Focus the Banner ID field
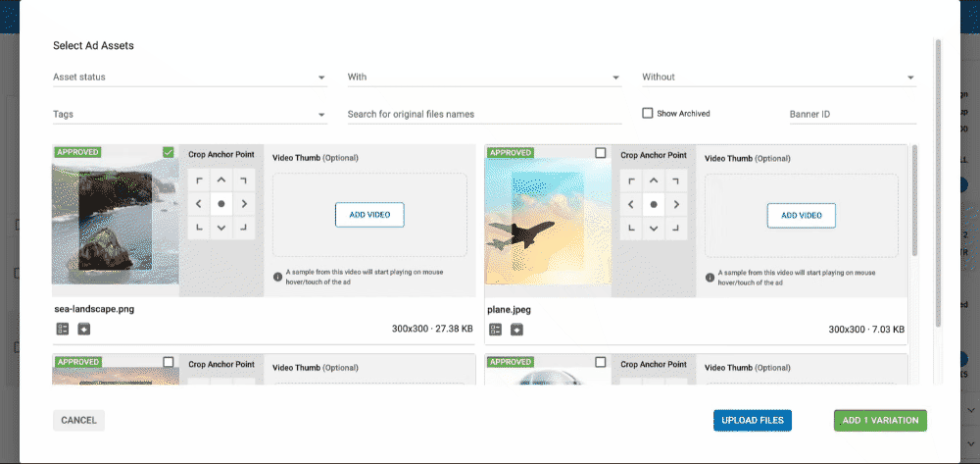This screenshot has height=464, width=980. pyautogui.click(x=854, y=115)
